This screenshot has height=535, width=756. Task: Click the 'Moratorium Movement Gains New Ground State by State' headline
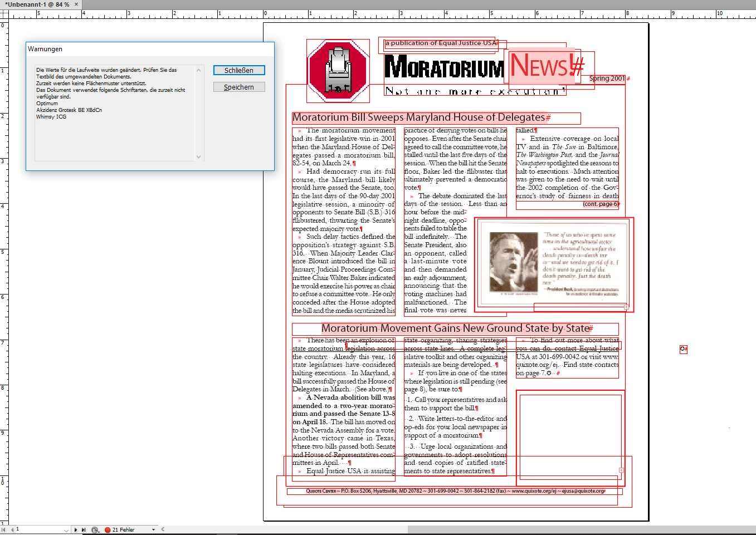(x=457, y=328)
